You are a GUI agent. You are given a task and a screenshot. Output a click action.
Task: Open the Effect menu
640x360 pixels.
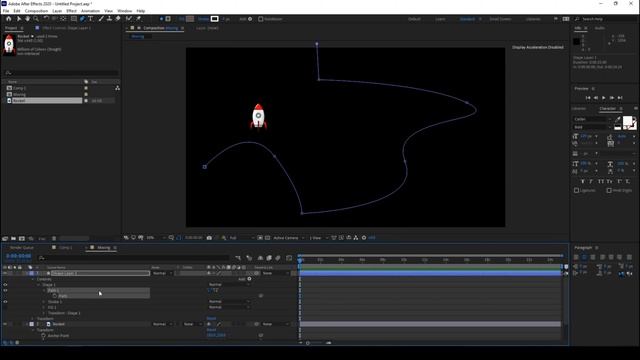71,11
